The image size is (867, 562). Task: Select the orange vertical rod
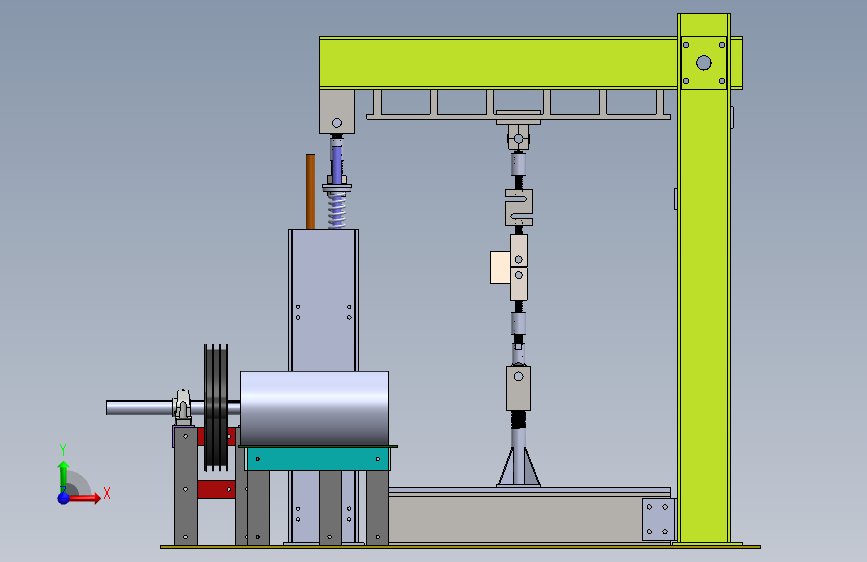pyautogui.click(x=310, y=191)
